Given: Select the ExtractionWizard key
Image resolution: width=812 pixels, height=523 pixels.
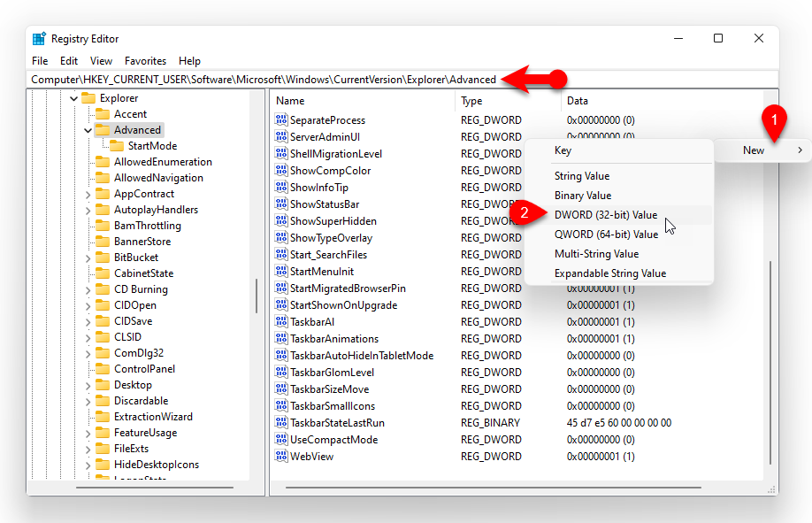Looking at the screenshot, I should (x=153, y=417).
